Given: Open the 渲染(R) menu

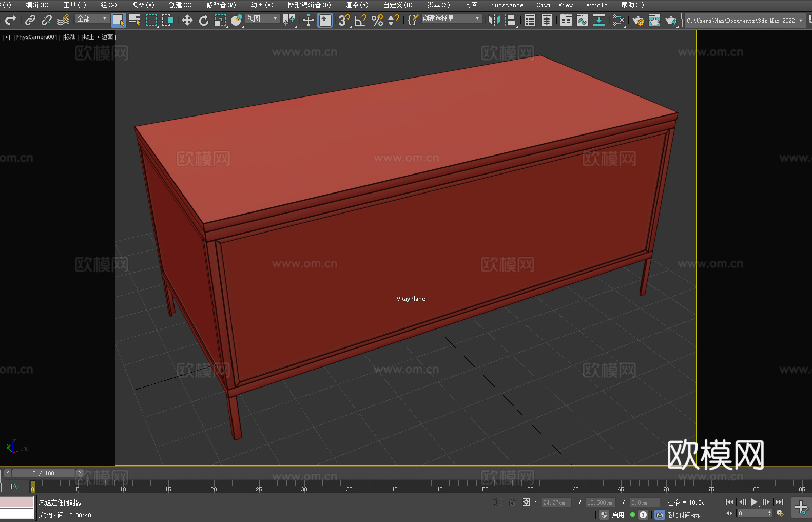Looking at the screenshot, I should tap(357, 5).
